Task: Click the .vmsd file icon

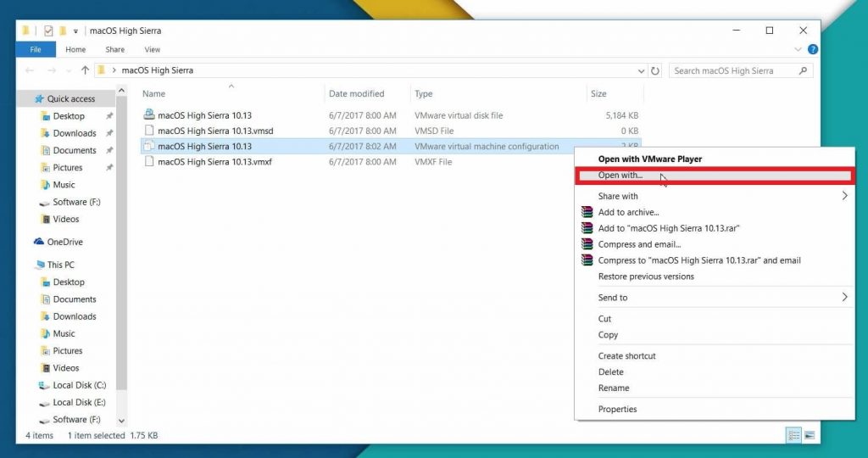Action: coord(149,130)
